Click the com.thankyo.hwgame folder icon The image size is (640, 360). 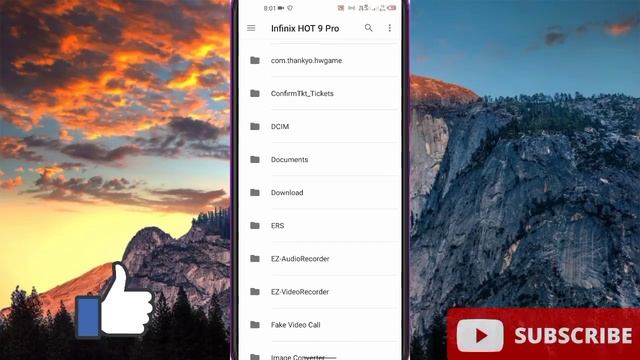pyautogui.click(x=255, y=60)
